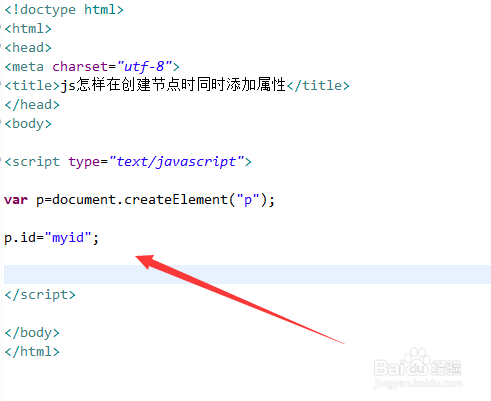Click the doctype html declaration line

point(64,10)
